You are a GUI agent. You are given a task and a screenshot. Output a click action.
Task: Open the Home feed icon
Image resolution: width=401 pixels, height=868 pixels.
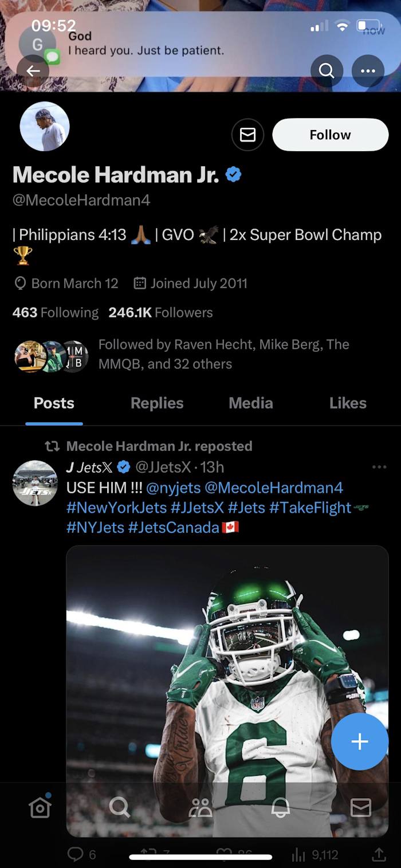pos(40,808)
